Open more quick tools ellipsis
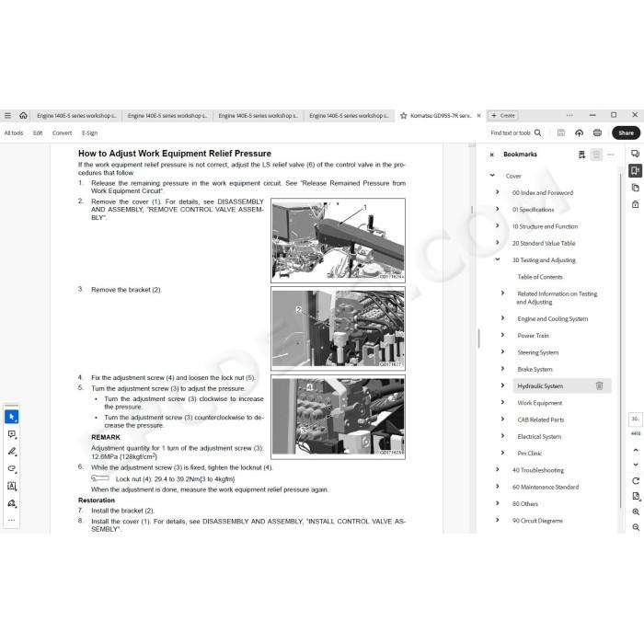Screen dimensions: 644x644 tap(11, 520)
